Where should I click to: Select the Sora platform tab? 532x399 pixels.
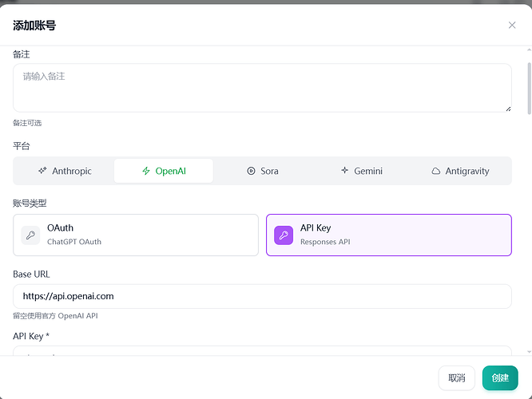point(262,171)
